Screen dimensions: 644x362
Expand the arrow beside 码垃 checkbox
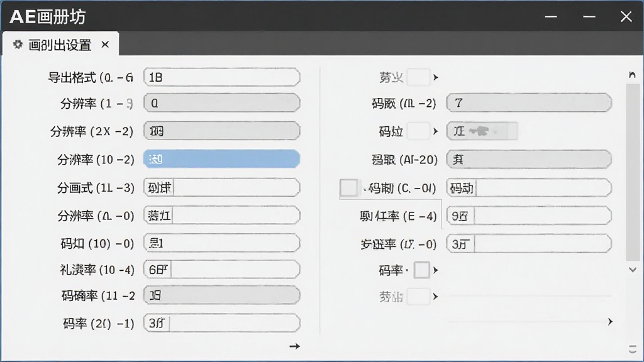[x=436, y=131]
